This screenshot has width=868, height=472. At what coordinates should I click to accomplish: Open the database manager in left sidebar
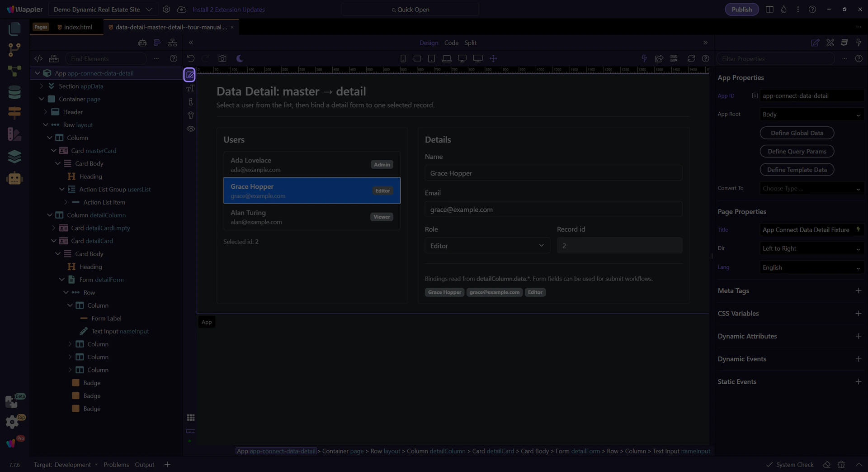click(14, 92)
